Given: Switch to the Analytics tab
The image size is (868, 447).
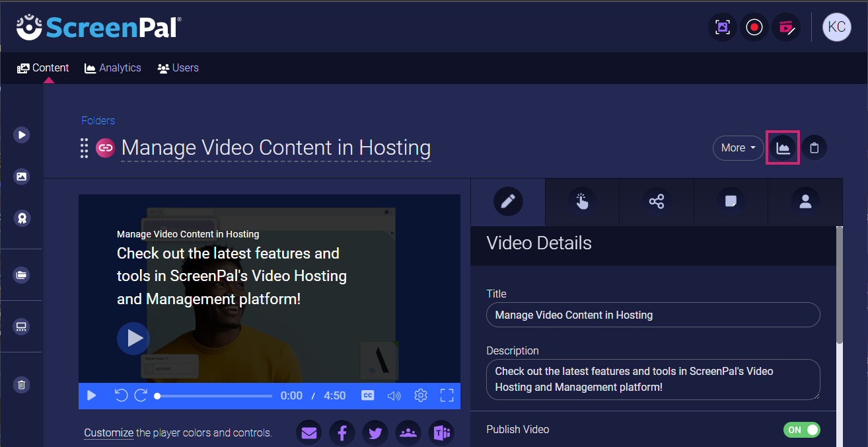Looking at the screenshot, I should click(113, 67).
